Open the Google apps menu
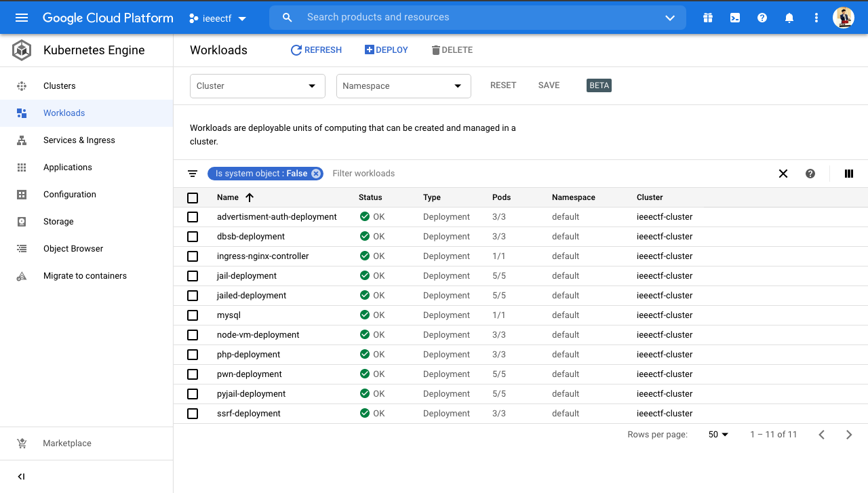Image resolution: width=868 pixels, height=493 pixels. (708, 18)
